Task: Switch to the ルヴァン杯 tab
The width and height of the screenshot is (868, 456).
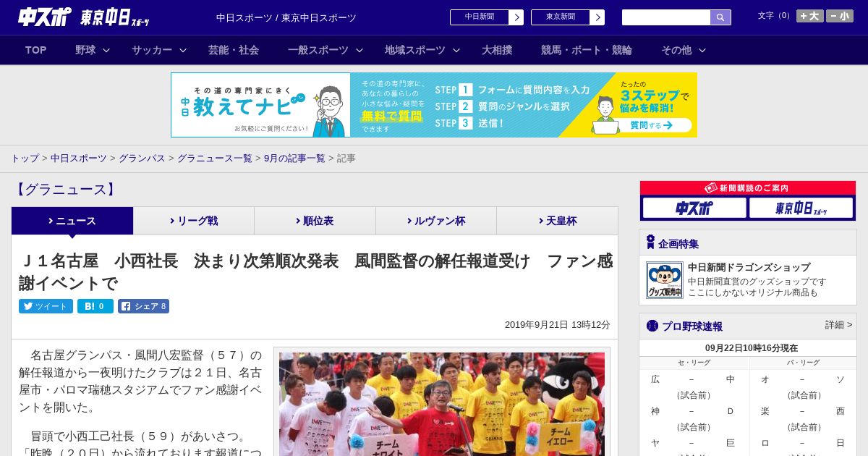Action: pyautogui.click(x=436, y=221)
